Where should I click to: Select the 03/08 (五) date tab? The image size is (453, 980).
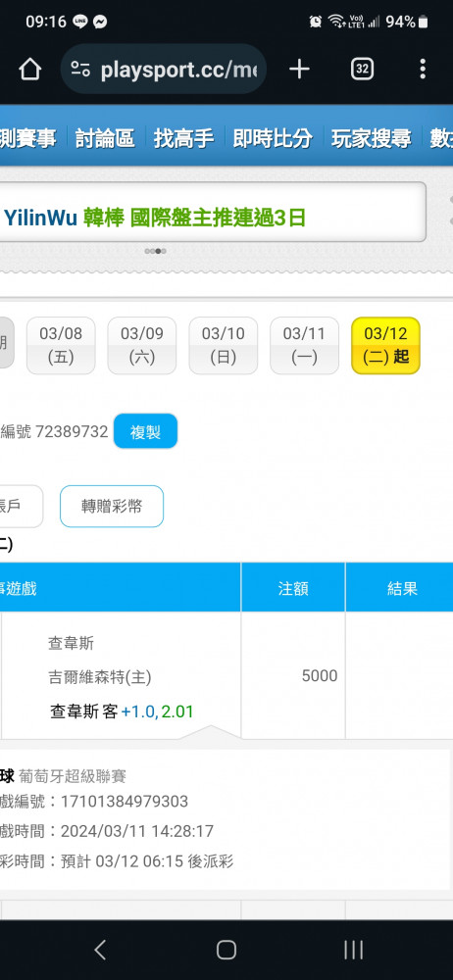pos(61,346)
